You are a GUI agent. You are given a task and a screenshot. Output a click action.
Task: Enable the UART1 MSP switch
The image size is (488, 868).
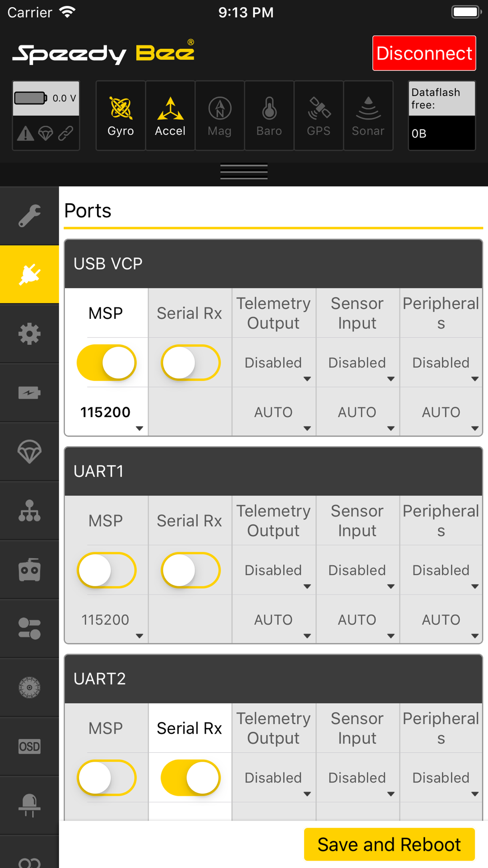coord(106,570)
